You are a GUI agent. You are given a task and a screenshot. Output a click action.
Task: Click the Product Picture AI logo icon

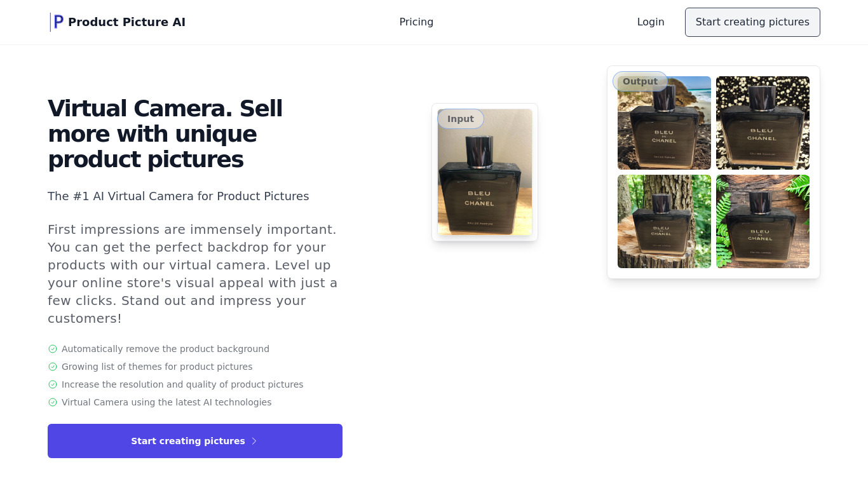coord(57,22)
